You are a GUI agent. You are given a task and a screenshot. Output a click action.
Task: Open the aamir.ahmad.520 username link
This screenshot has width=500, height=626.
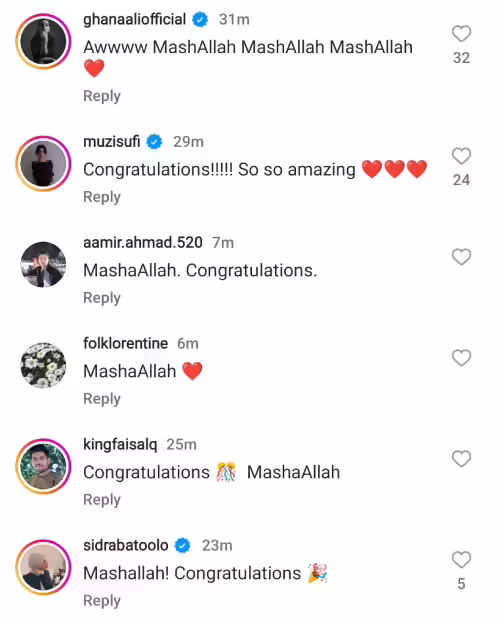[x=143, y=242]
